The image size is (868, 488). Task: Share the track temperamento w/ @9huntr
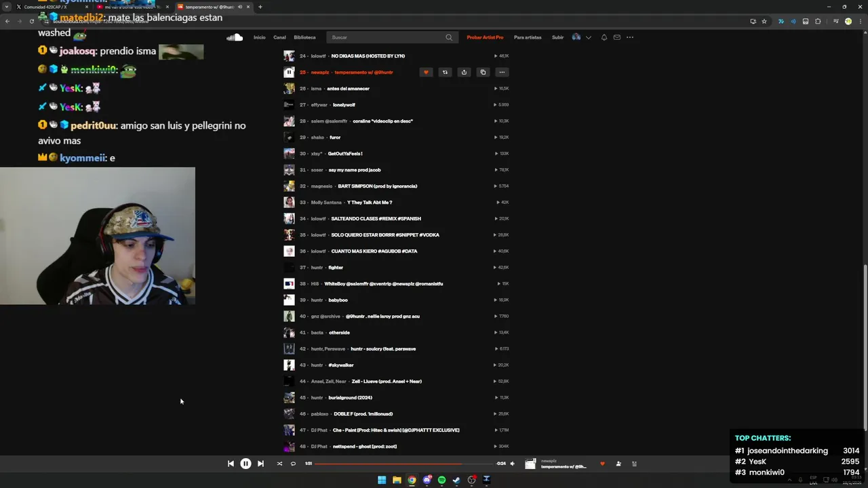coord(464,72)
